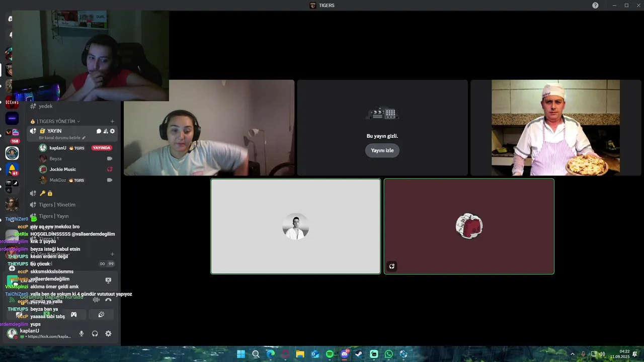Invite people to YAYIN channel
Image resolution: width=644 pixels, height=362 pixels.
coord(106,131)
